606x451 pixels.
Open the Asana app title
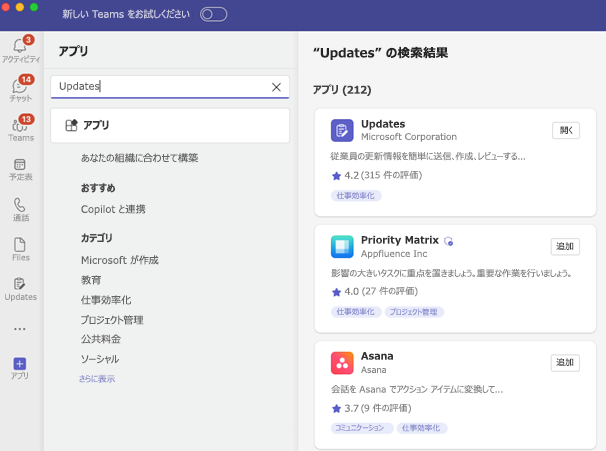point(377,356)
